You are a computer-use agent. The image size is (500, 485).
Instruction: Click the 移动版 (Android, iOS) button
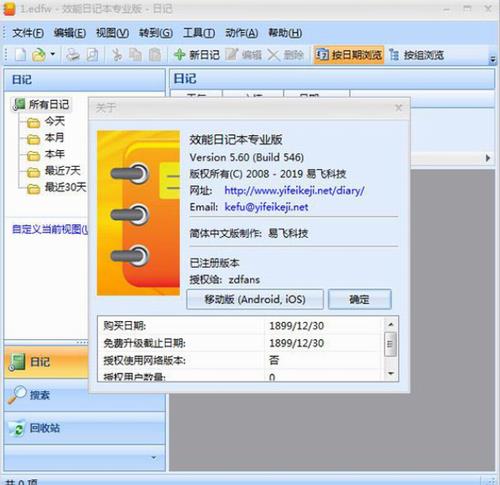pos(255,299)
